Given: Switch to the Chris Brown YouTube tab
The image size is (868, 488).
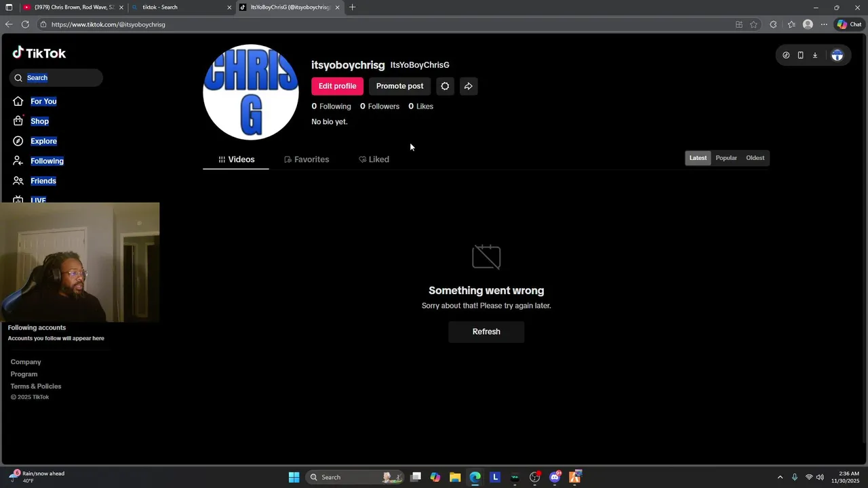Looking at the screenshot, I should point(73,7).
